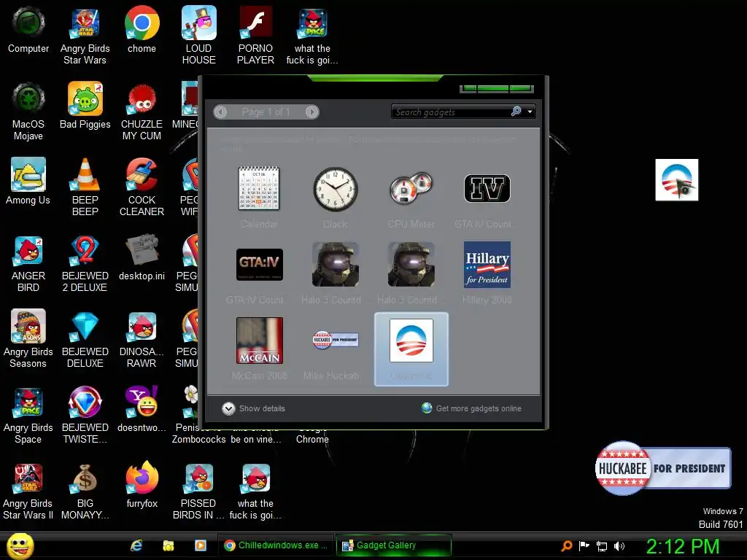Select the Angry Birds Space icon
The image size is (747, 560).
[x=28, y=415]
